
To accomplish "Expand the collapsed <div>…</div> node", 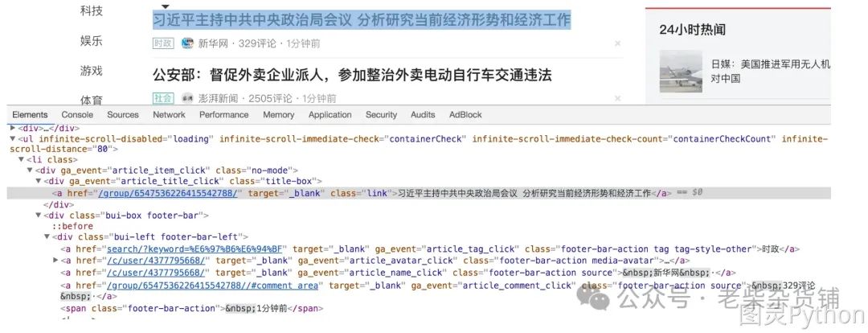I will [13, 127].
